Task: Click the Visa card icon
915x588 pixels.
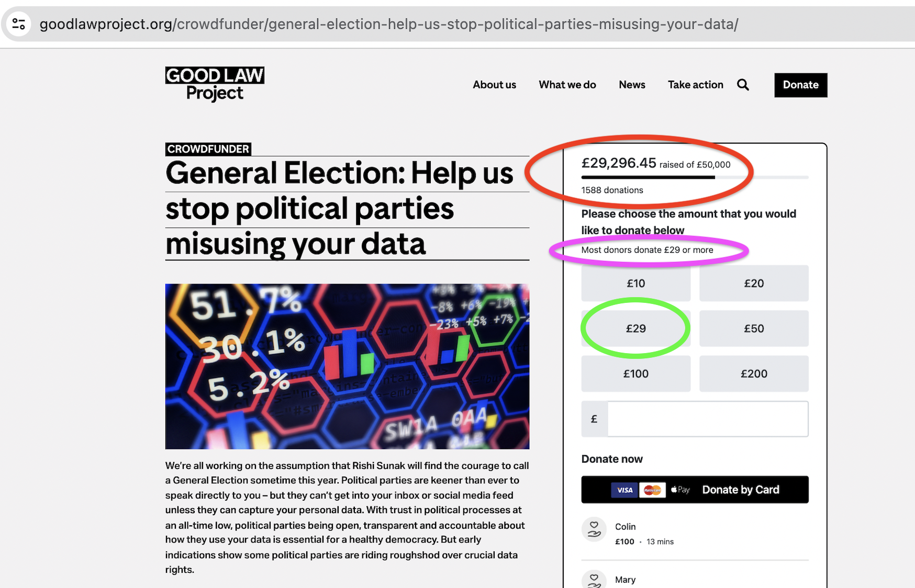Action: click(x=624, y=490)
